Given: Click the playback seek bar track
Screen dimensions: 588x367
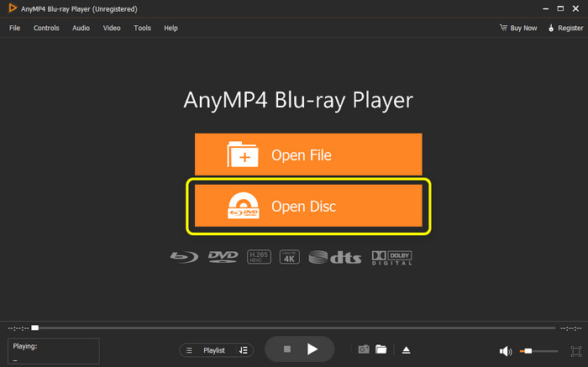Looking at the screenshot, I should (293, 328).
